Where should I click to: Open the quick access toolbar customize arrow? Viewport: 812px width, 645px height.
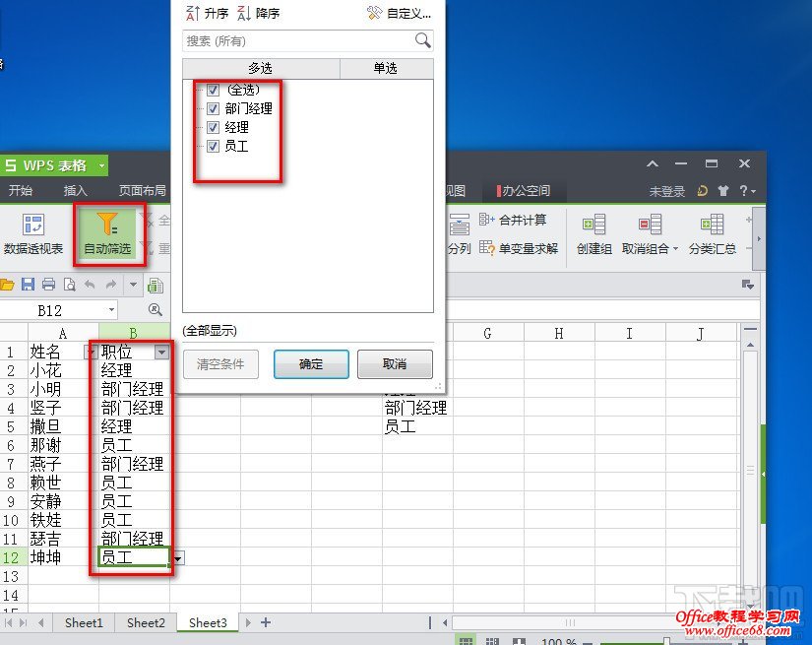pyautogui.click(x=133, y=284)
